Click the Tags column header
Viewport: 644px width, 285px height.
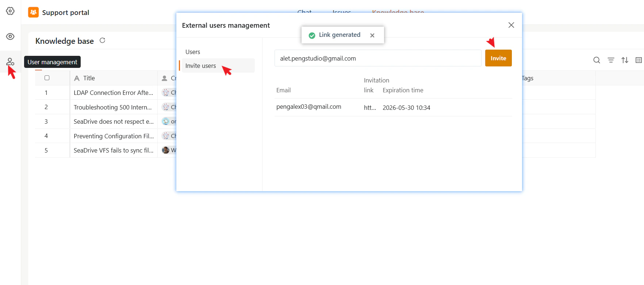pos(528,78)
